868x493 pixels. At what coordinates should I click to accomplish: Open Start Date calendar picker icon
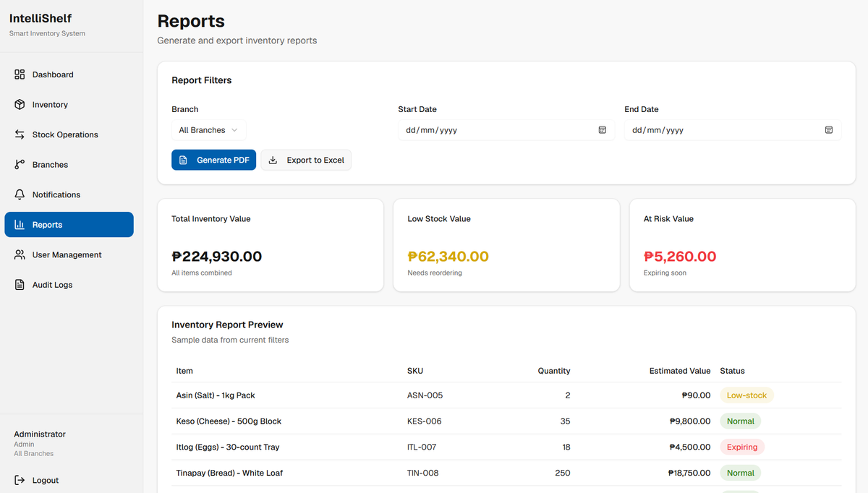[x=602, y=130]
